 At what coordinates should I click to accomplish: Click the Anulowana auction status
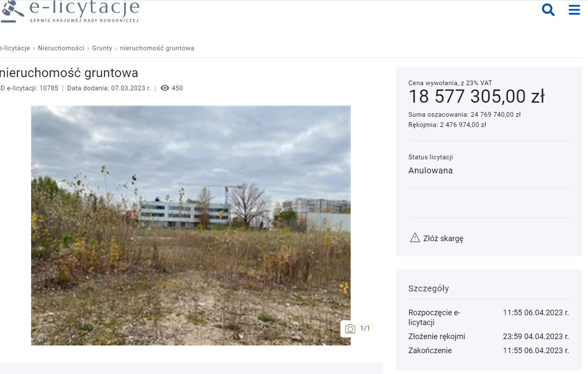(430, 170)
